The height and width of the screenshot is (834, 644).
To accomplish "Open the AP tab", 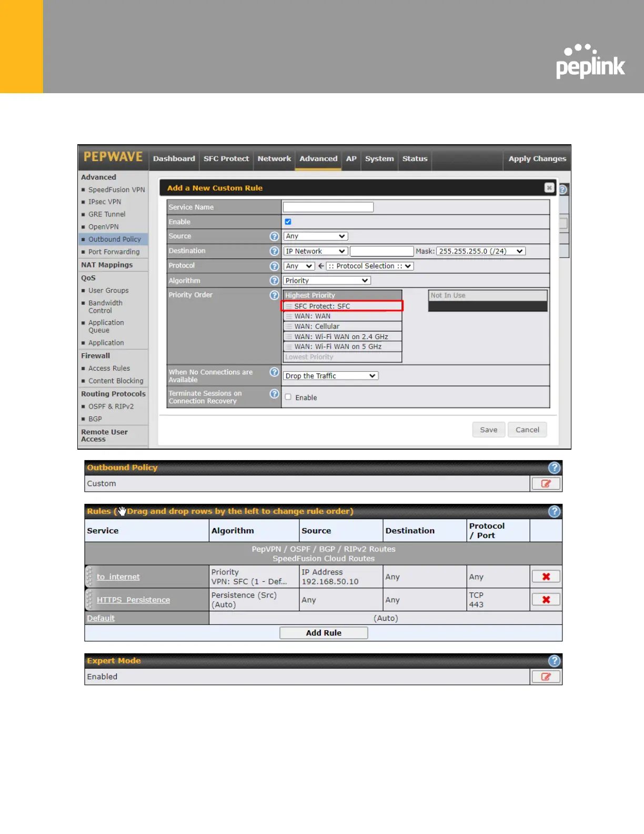I will [351, 158].
